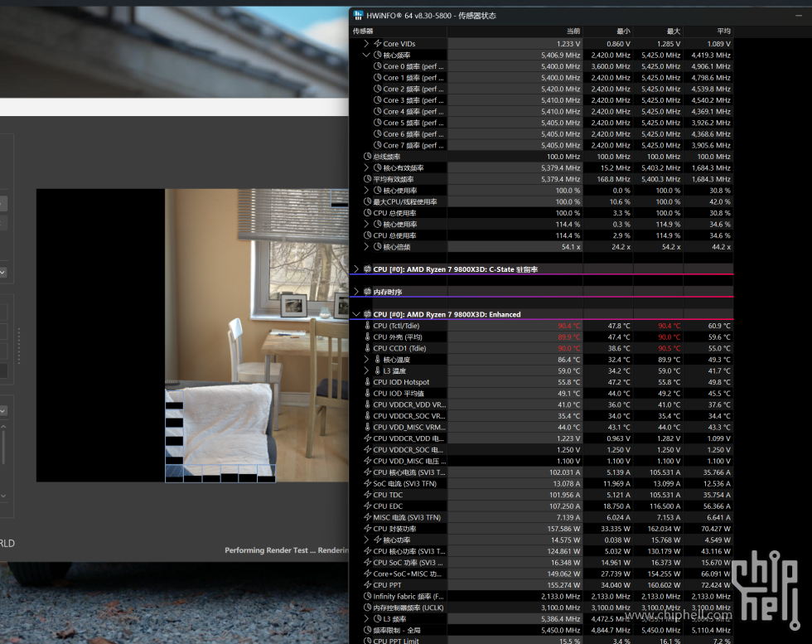
Task: Click the vertical scrollbar in the left render panel
Action: [x=2, y=448]
